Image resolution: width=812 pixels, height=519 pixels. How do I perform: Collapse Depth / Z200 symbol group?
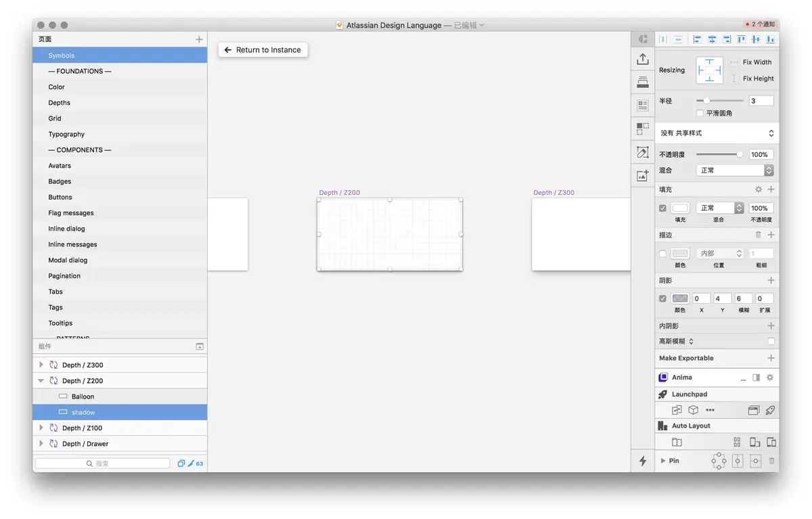pyautogui.click(x=41, y=381)
